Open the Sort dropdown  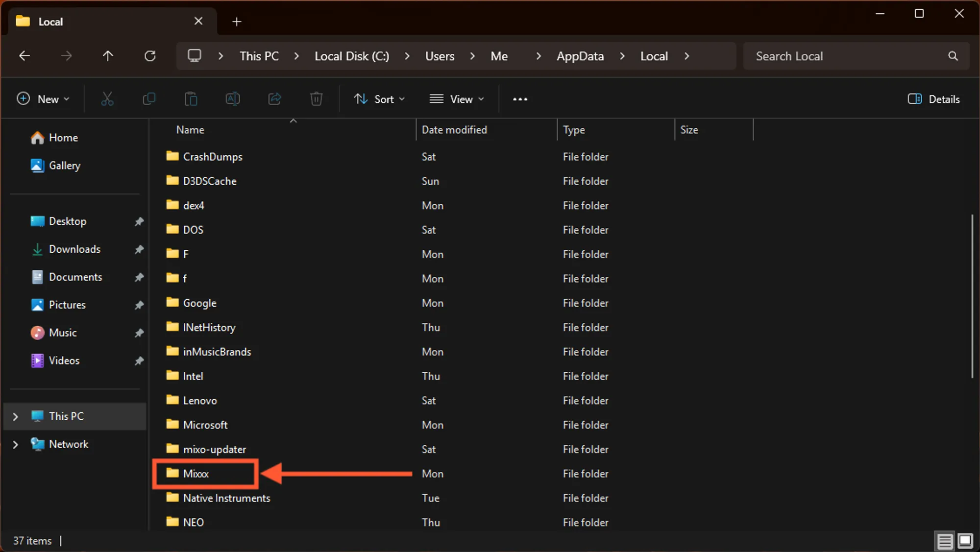379,99
